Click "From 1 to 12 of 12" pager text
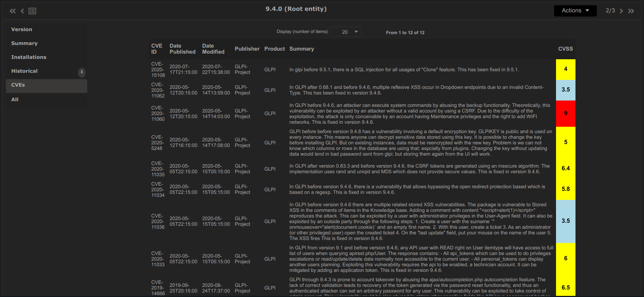The width and height of the screenshot is (644, 297). pyautogui.click(x=405, y=33)
